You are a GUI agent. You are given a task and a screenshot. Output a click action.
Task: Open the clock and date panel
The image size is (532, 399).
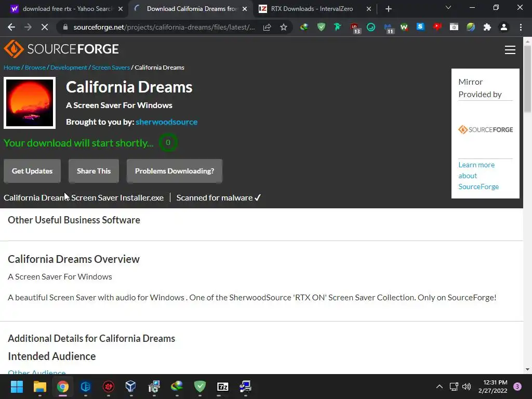point(493,387)
